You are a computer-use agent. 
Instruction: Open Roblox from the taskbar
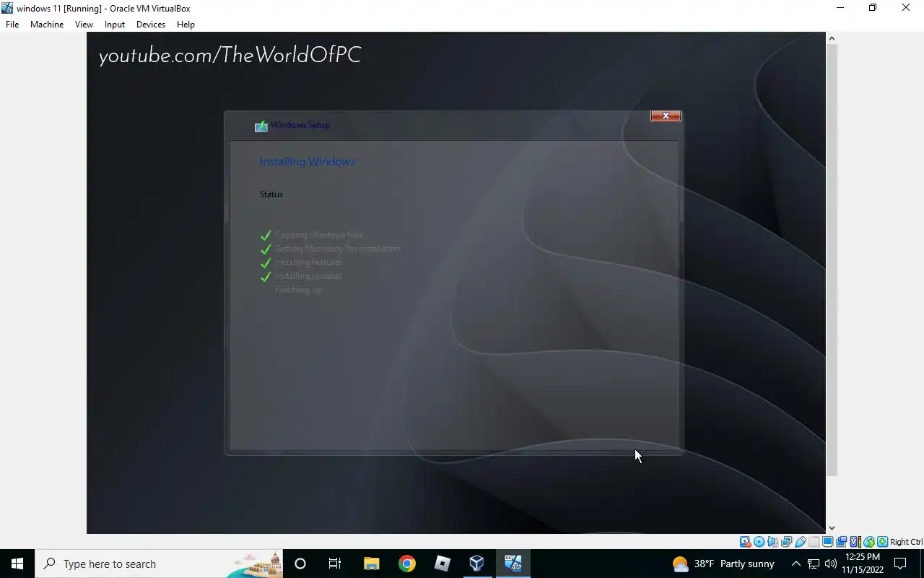[x=443, y=564]
